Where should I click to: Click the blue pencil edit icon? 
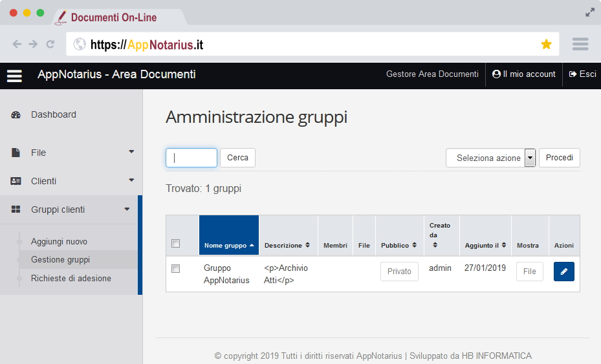[563, 272]
